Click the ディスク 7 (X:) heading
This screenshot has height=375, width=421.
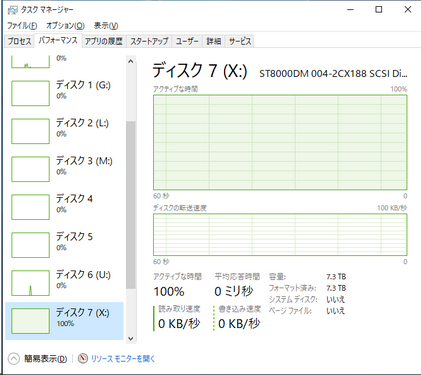(200, 71)
